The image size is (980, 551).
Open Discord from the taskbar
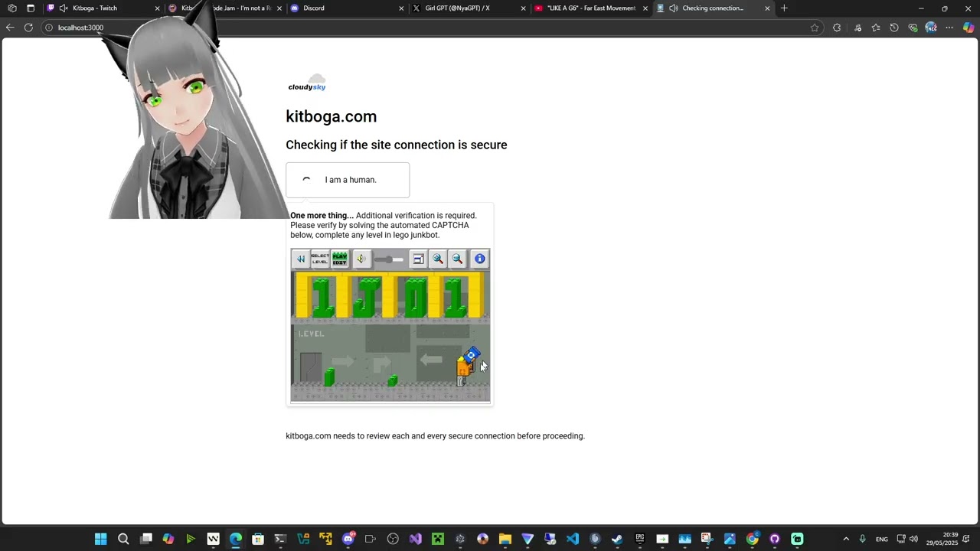[348, 539]
